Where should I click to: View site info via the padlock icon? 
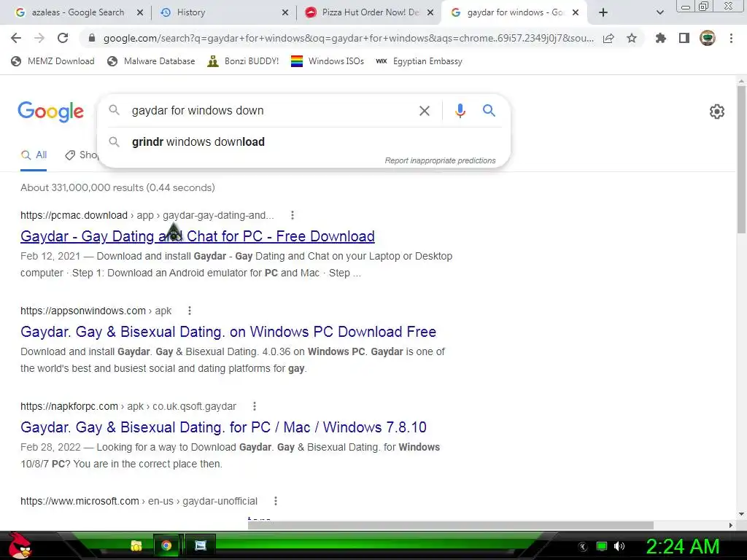[92, 38]
